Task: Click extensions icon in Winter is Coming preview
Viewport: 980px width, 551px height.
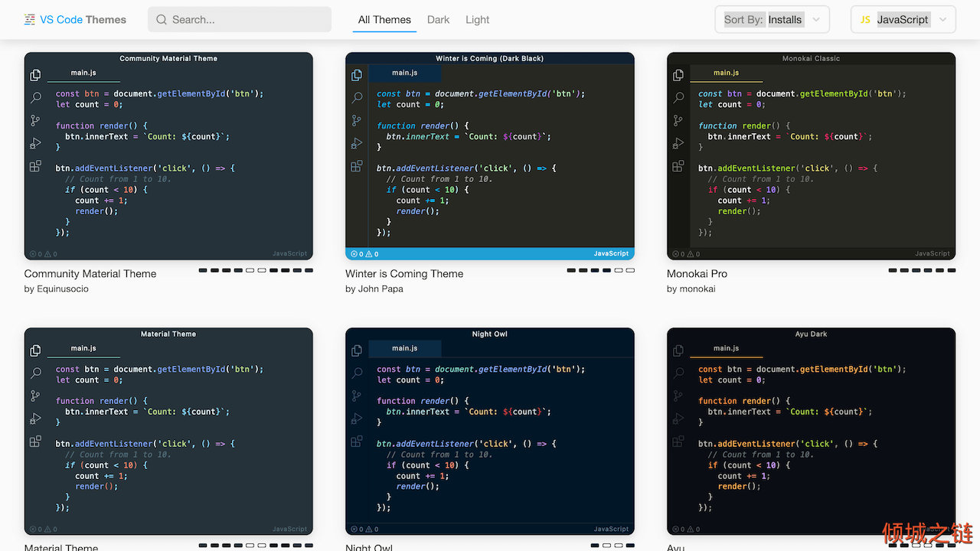Action: tap(357, 166)
